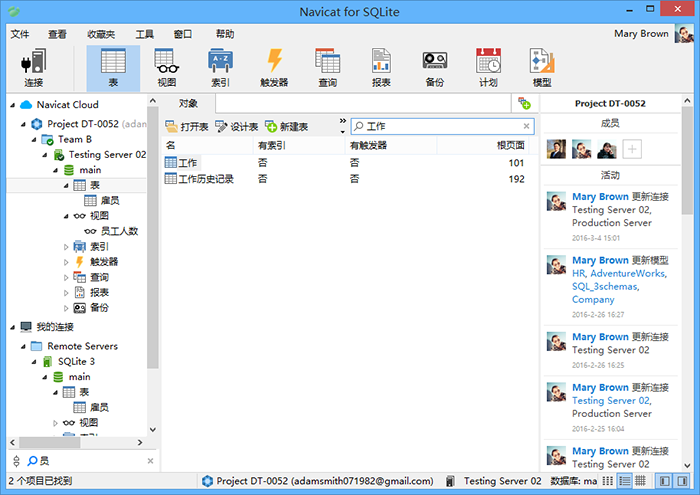The width and height of the screenshot is (700, 495).
Task: Click the first member avatar thumbnail
Action: pos(556,149)
